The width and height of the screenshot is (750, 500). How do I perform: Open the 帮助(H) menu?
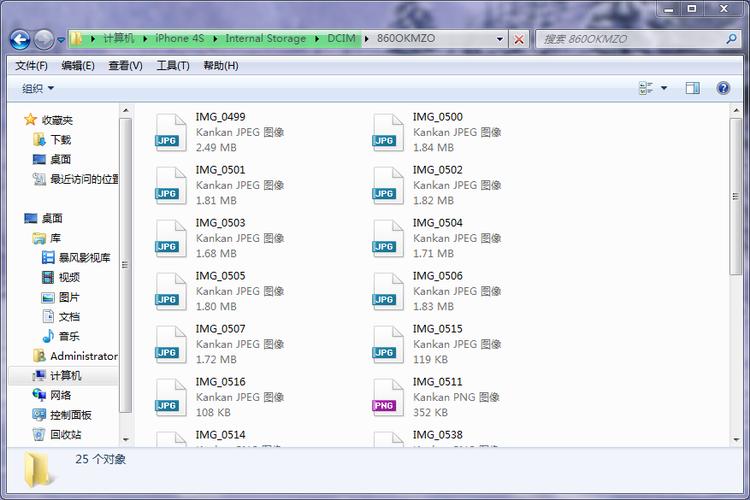coord(221,66)
